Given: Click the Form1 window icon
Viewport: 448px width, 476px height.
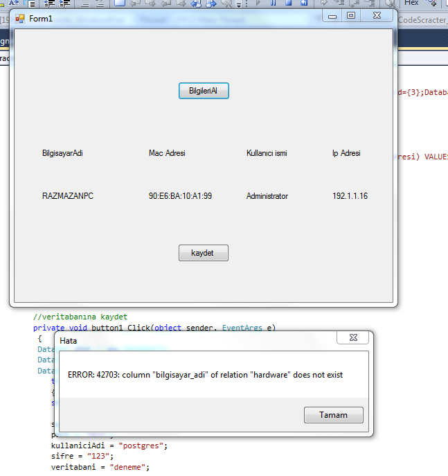Looking at the screenshot, I should click(20, 18).
